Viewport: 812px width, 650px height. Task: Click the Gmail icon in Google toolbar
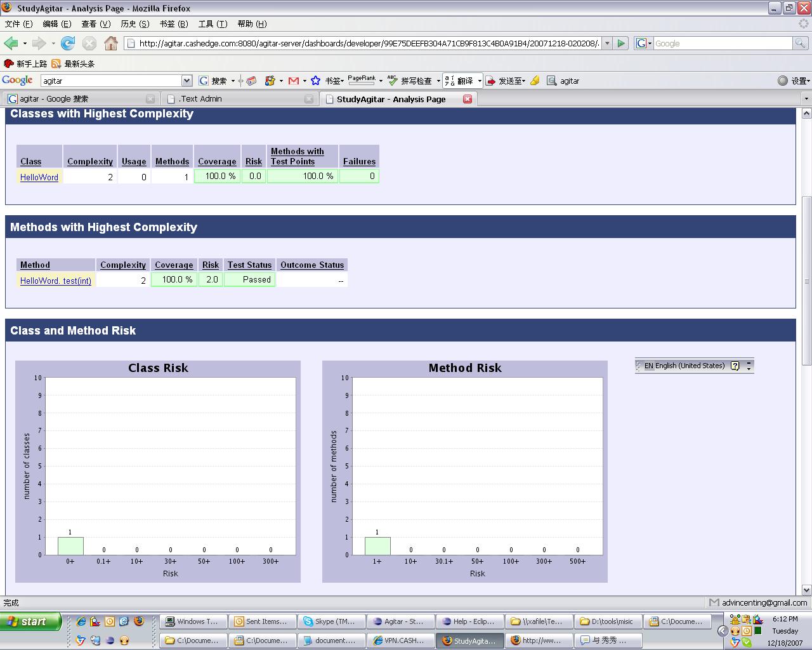point(293,81)
